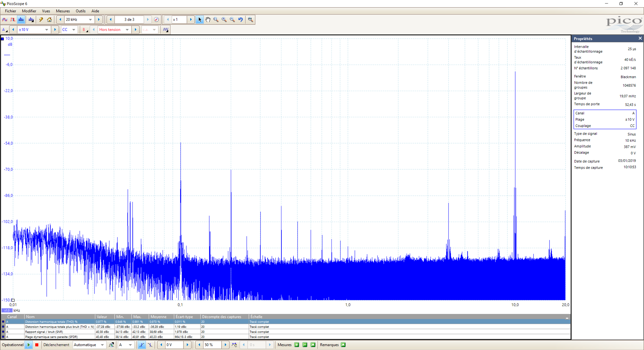This screenshot has height=350, width=644.
Task: Increase the frequency range with right arrow
Action: (x=99, y=19)
